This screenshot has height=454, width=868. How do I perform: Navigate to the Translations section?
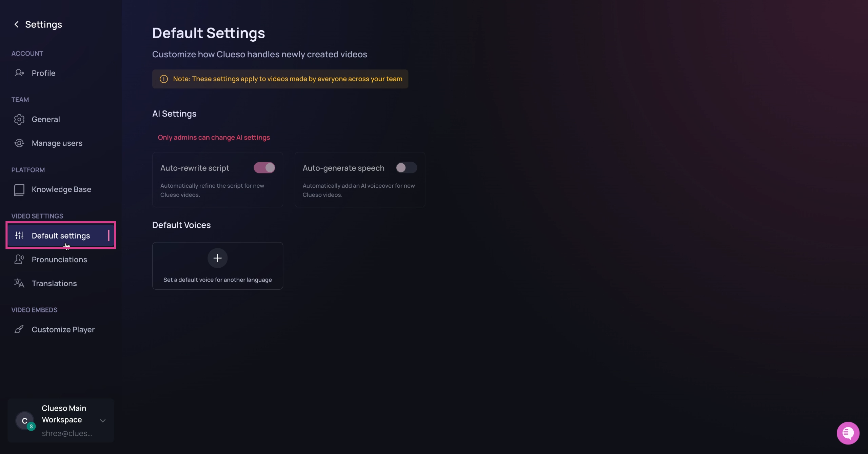click(x=54, y=283)
